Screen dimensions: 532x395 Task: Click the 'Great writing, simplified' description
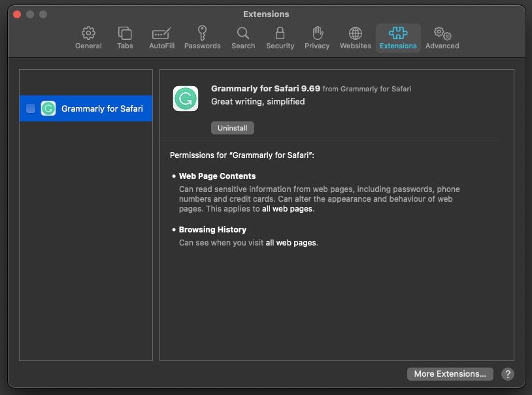click(258, 101)
